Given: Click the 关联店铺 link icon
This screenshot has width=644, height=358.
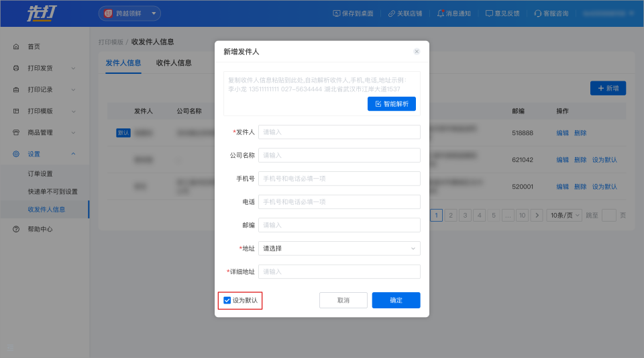Looking at the screenshot, I should click(392, 13).
